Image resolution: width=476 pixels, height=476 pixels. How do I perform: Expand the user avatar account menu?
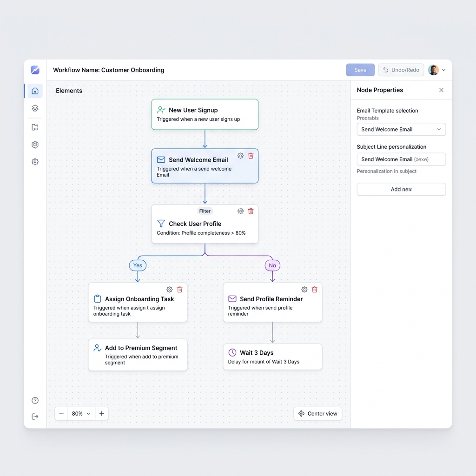(x=437, y=70)
